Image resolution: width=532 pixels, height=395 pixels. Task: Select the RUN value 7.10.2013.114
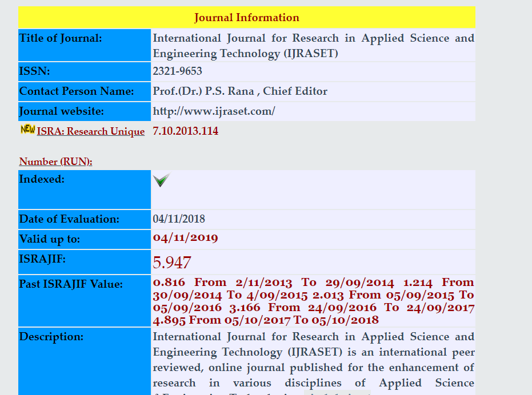(185, 131)
